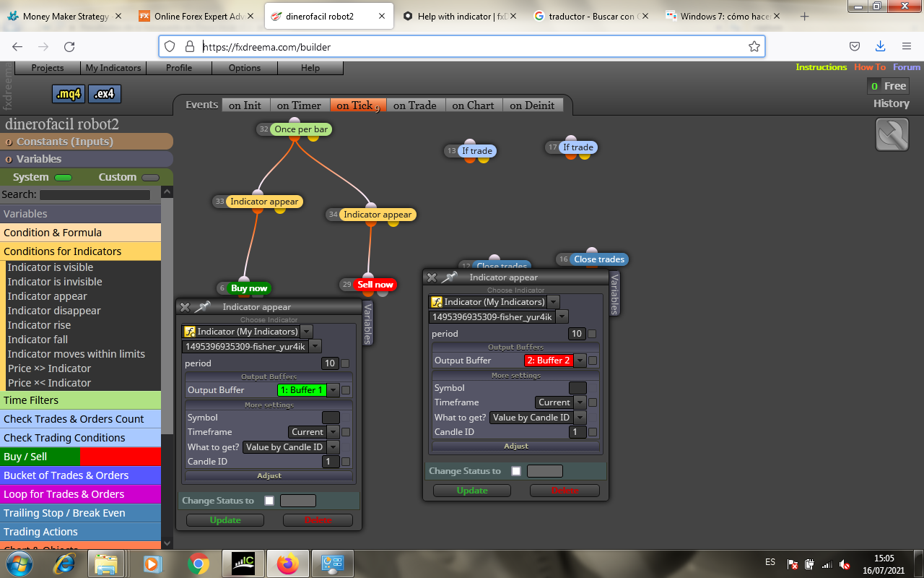The width and height of the screenshot is (924, 578).
Task: Select the Buy now block
Action: pos(249,288)
